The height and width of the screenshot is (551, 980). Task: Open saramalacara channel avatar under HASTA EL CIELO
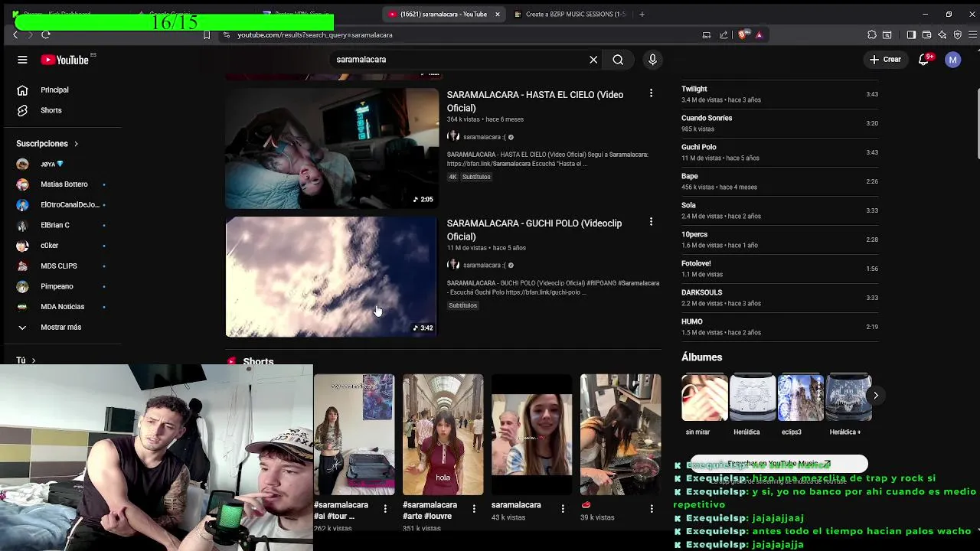453,136
